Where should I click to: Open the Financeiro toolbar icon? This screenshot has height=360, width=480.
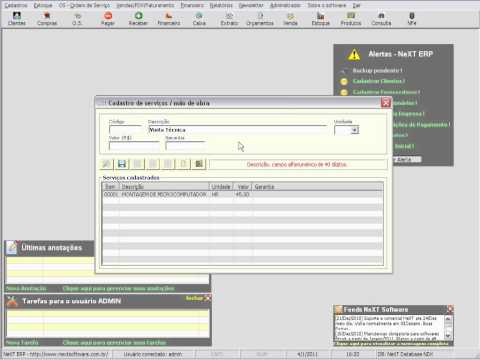pyautogui.click(x=169, y=19)
